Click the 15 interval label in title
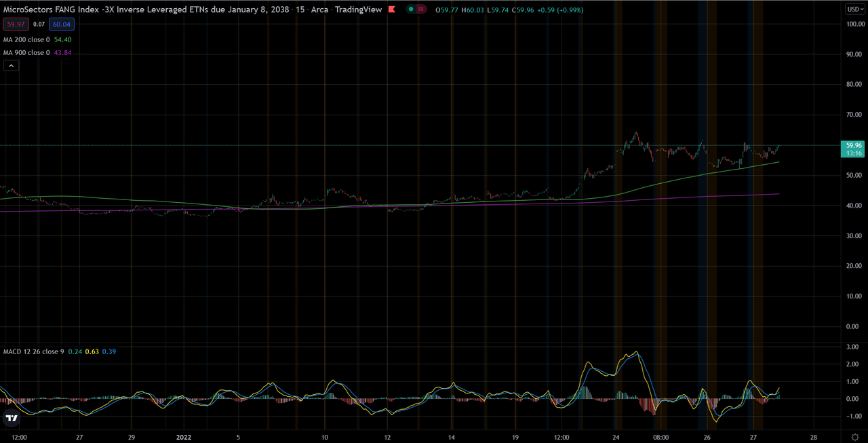The height and width of the screenshot is (443, 868). click(299, 10)
